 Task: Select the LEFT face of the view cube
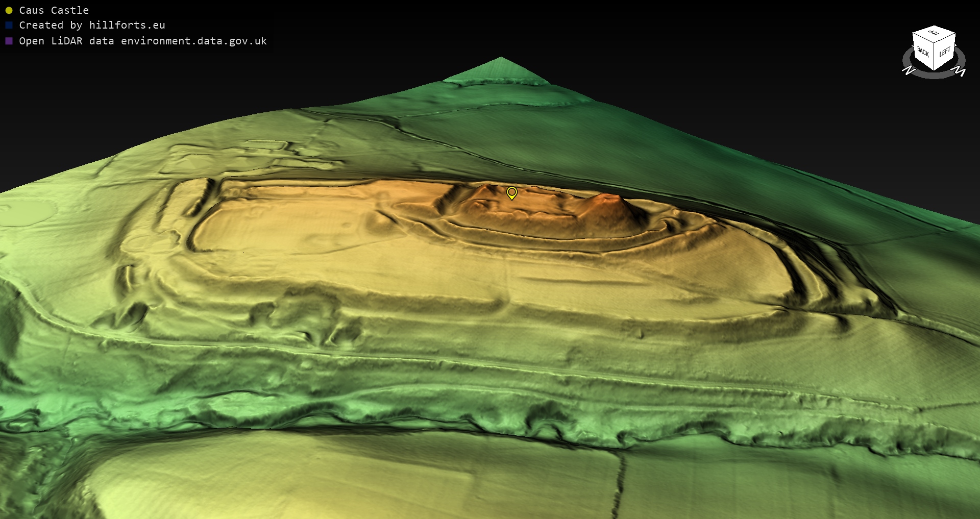click(945, 52)
